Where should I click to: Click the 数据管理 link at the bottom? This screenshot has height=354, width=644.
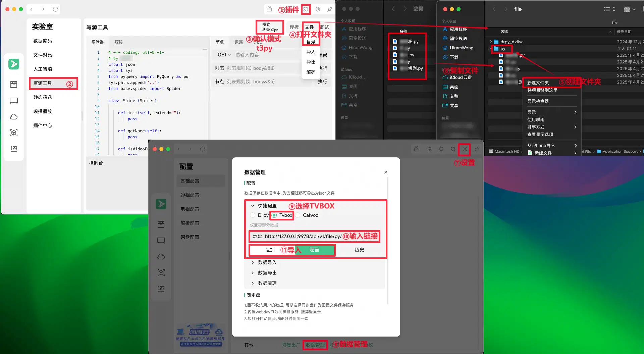(x=315, y=345)
